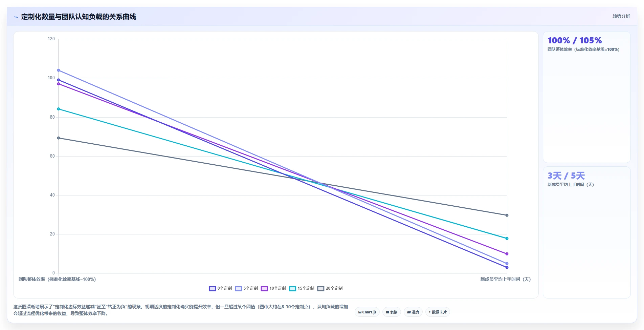644x330 pixels.
Task: Click the chart title 定制化数量与团队认知负载的关系曲线
Action: click(x=79, y=17)
